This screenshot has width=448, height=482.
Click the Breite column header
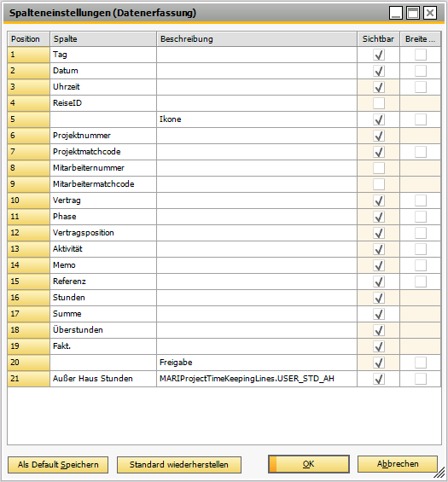tap(421, 39)
